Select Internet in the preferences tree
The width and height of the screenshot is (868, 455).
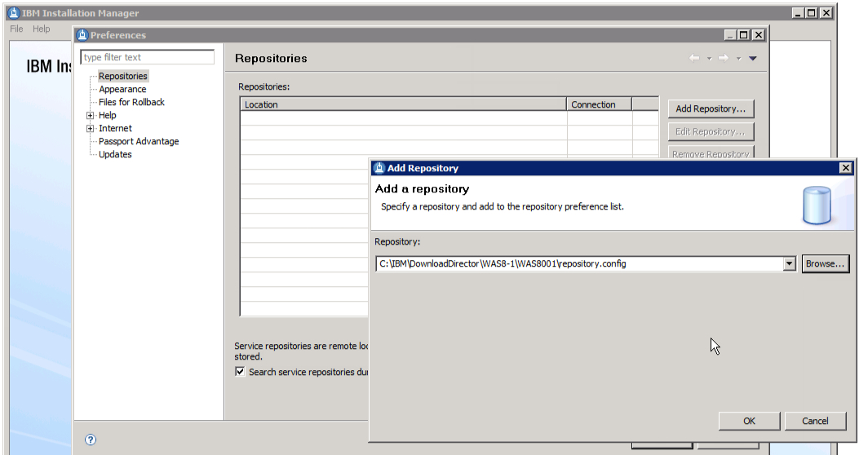click(x=115, y=128)
